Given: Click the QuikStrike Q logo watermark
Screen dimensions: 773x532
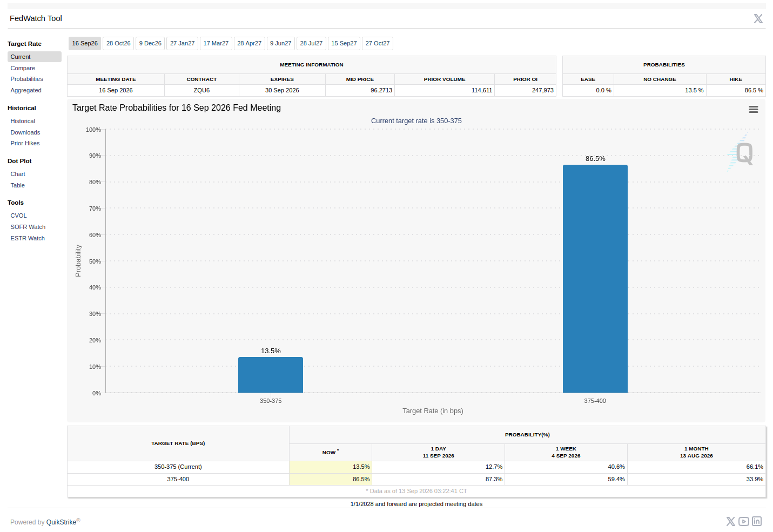Looking at the screenshot, I should point(742,153).
